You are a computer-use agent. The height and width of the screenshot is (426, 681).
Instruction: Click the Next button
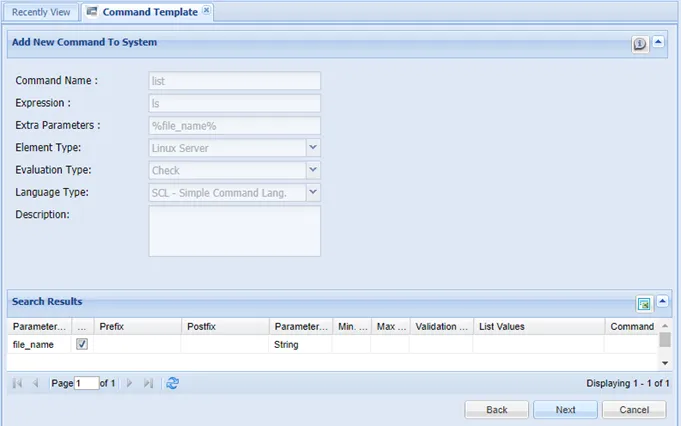pos(565,410)
